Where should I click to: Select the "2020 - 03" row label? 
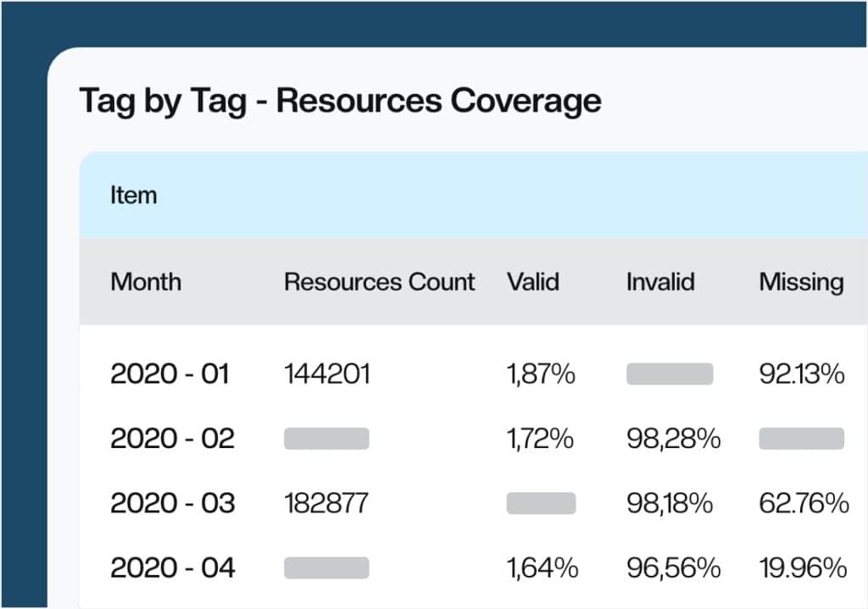tap(172, 503)
